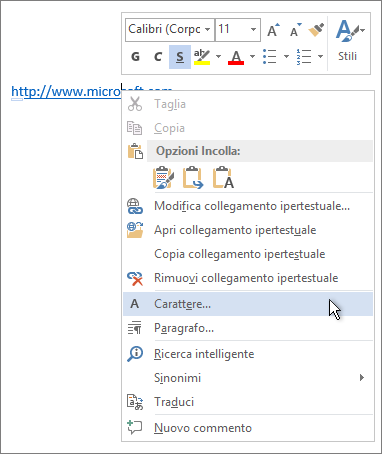Screen dimensions: 382x454
Task: Click the remove hyperlink red X icon
Action: coord(135,278)
